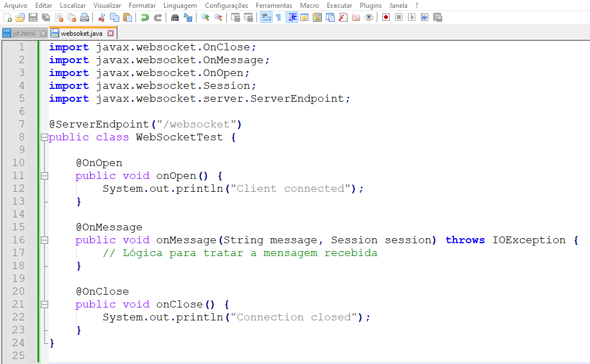
Task: Click the Print icon in toolbar
Action: click(84, 17)
